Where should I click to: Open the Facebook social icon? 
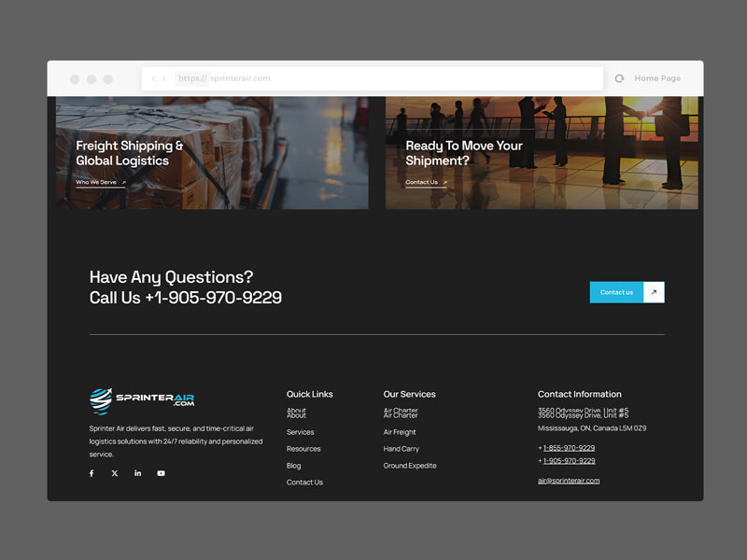pyautogui.click(x=92, y=473)
